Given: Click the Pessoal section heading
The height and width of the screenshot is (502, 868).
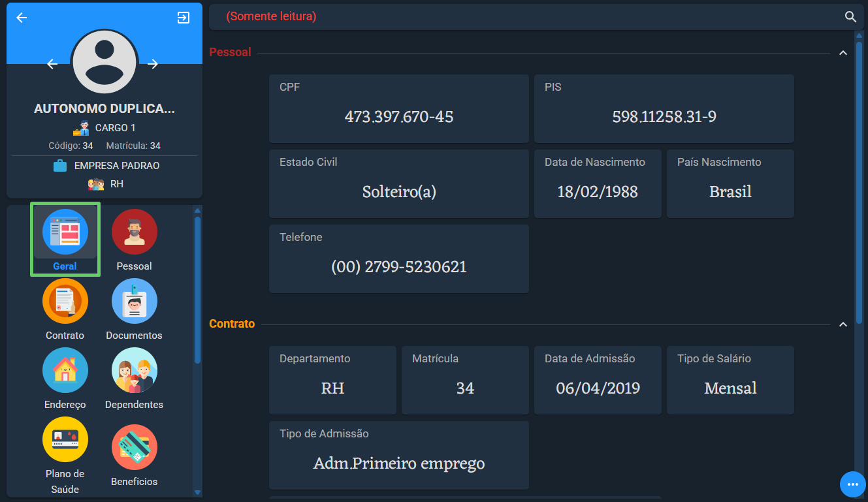Looking at the screenshot, I should 230,52.
